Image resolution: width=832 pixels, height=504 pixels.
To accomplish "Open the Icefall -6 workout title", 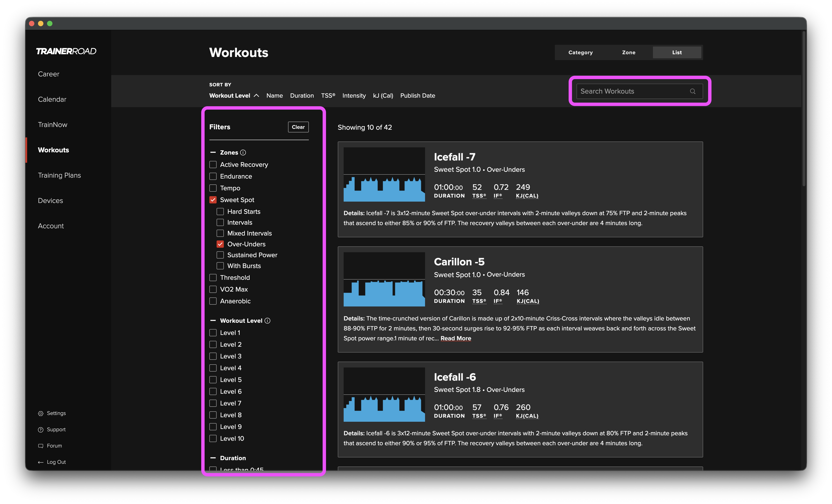I will coord(455,377).
